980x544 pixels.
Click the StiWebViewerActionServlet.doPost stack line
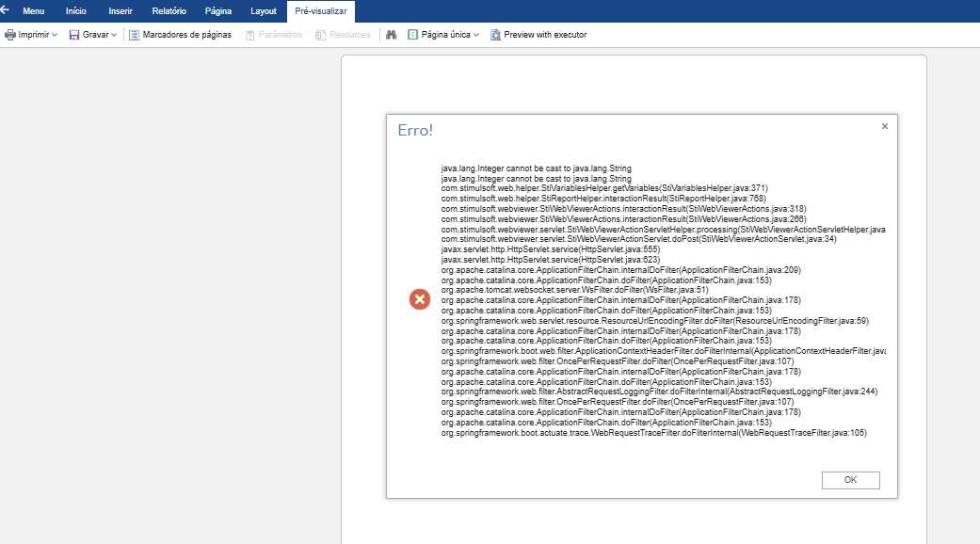coord(639,239)
